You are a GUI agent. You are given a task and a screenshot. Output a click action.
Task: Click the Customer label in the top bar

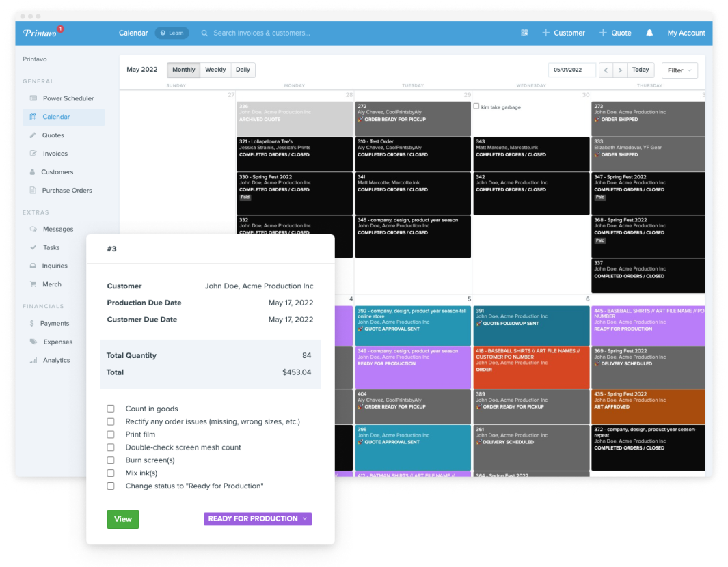coord(569,33)
